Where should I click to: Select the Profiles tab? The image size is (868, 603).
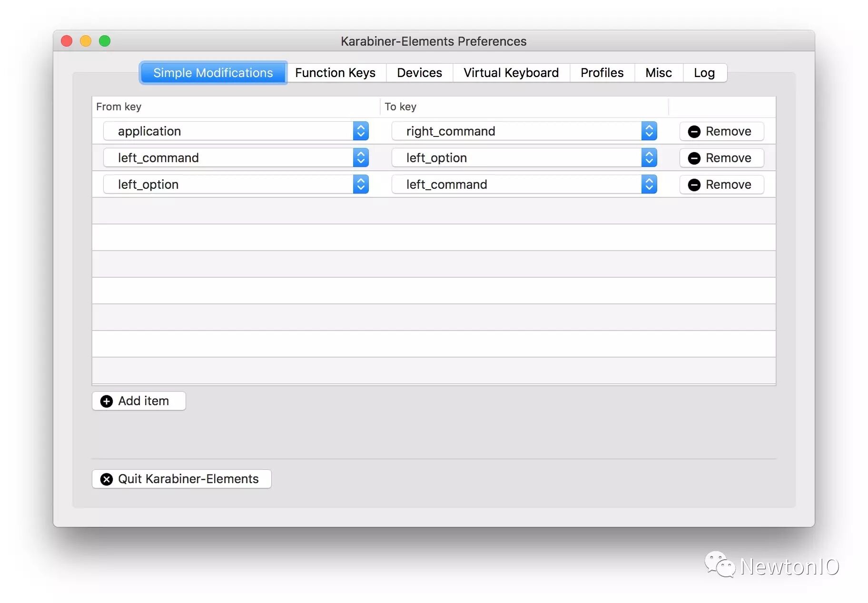click(602, 73)
